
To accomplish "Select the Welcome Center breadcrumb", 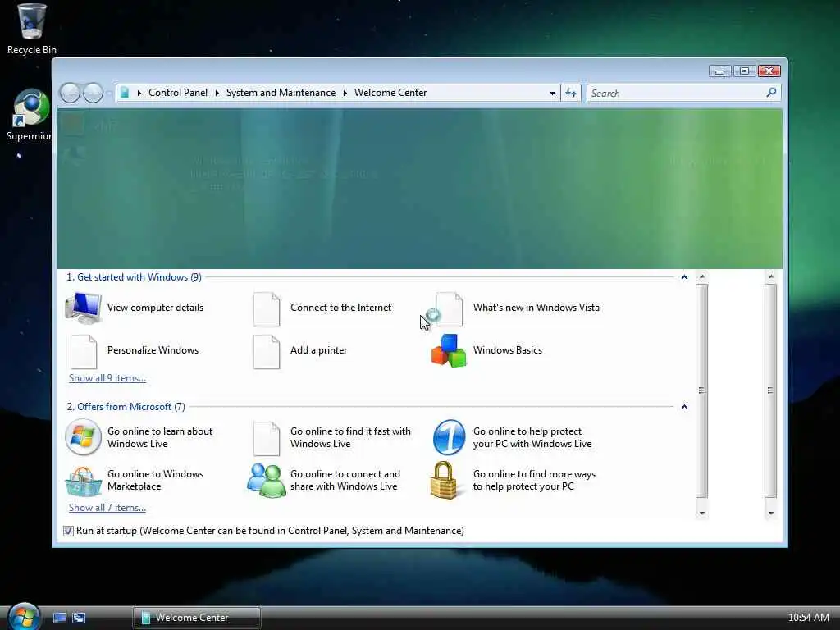I will pos(390,93).
